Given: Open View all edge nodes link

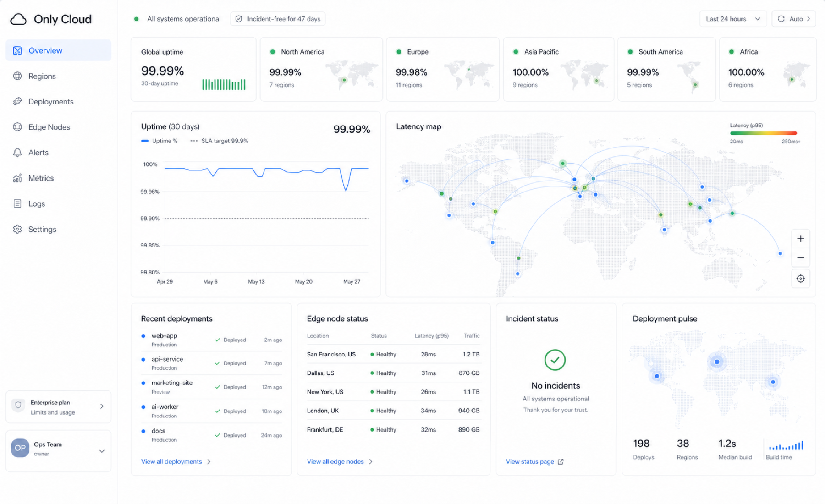Looking at the screenshot, I should click(x=335, y=462).
